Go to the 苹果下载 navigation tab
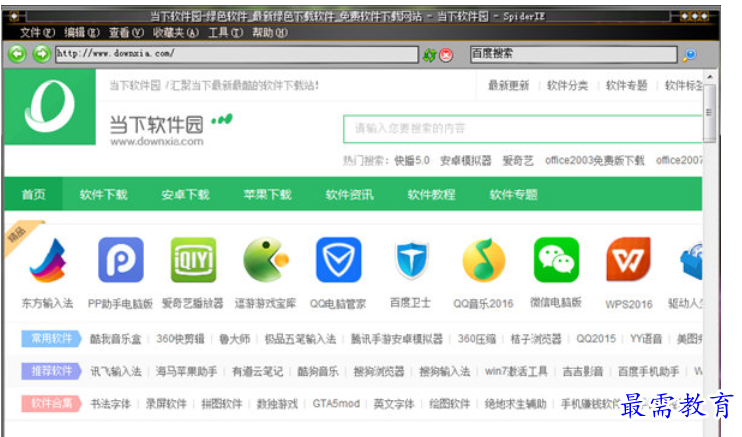 tap(267, 194)
